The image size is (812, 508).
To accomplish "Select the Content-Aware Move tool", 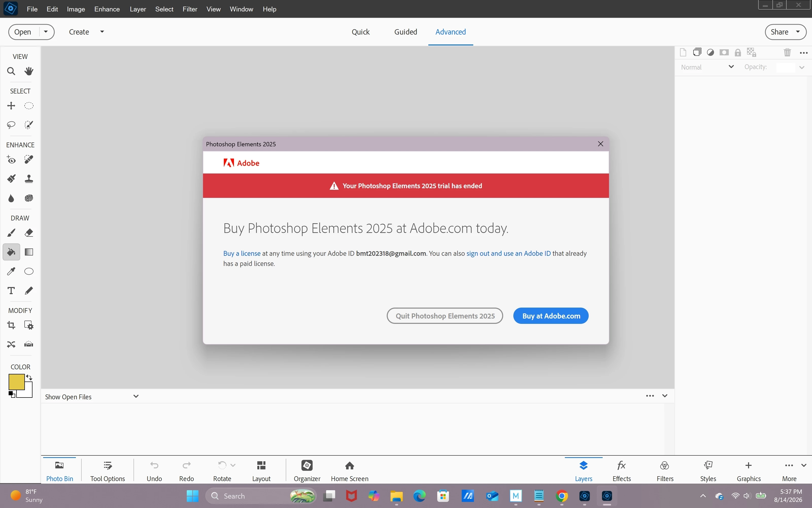I will pos(11,344).
